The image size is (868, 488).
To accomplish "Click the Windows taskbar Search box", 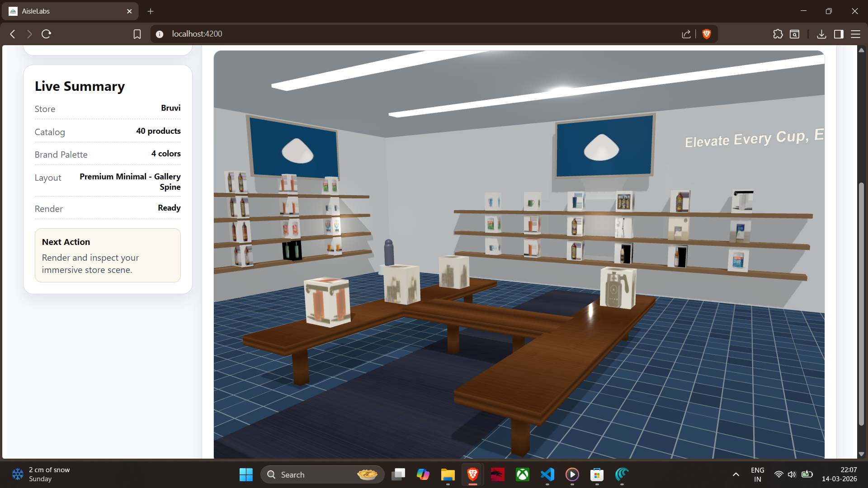I will point(322,474).
